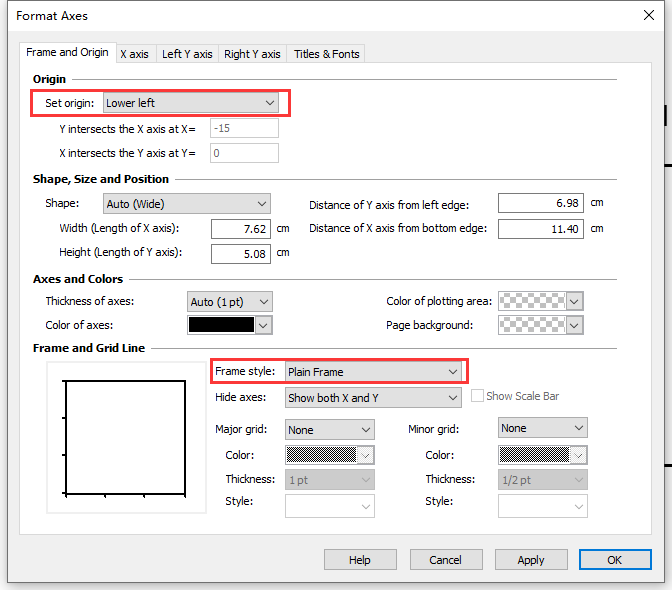Open Thickness of axes dropdown
The height and width of the screenshot is (590, 672).
(x=229, y=301)
